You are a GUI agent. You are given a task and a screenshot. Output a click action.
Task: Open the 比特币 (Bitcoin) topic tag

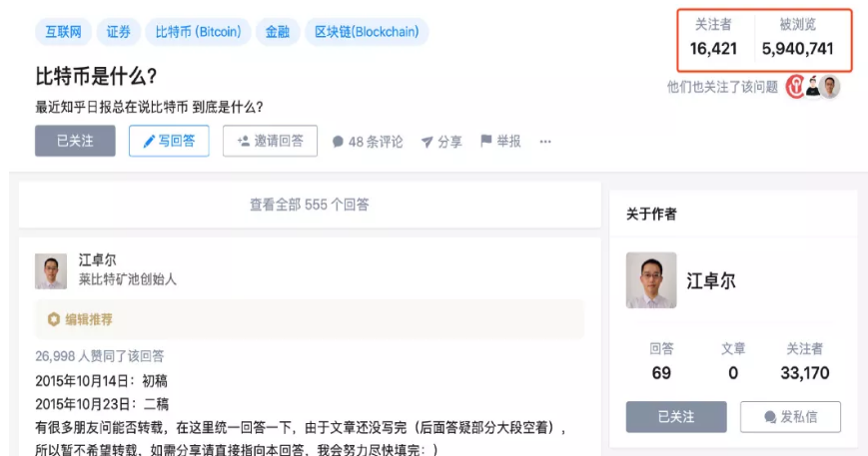(198, 32)
